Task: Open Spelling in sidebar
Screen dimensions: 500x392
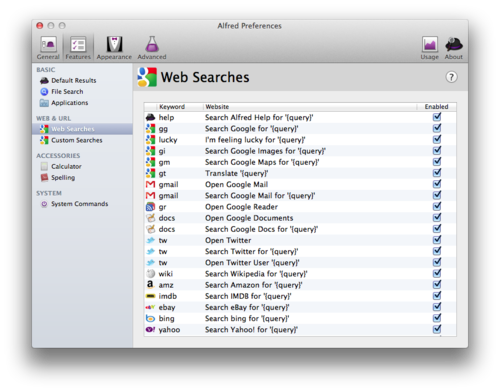Action: (x=58, y=177)
